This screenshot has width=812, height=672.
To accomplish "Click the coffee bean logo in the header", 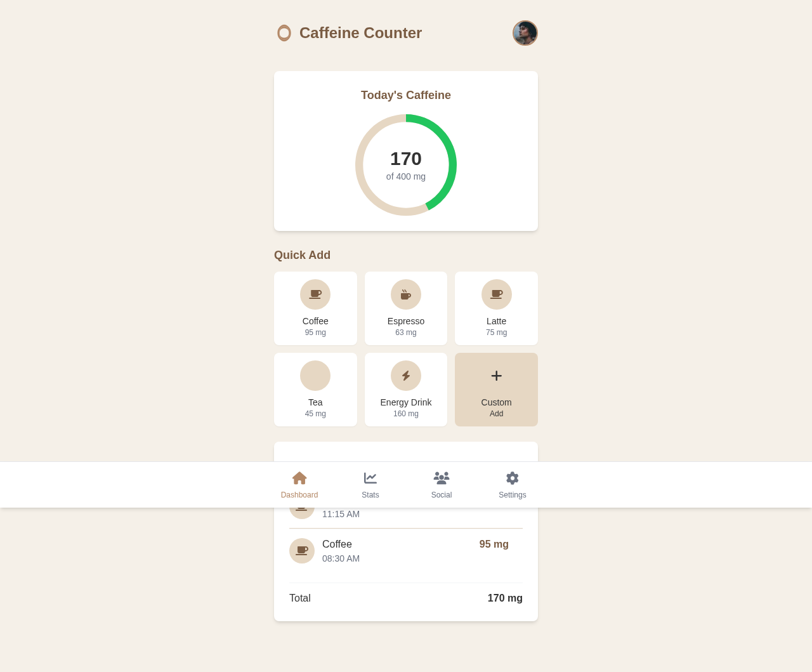I will tap(284, 32).
